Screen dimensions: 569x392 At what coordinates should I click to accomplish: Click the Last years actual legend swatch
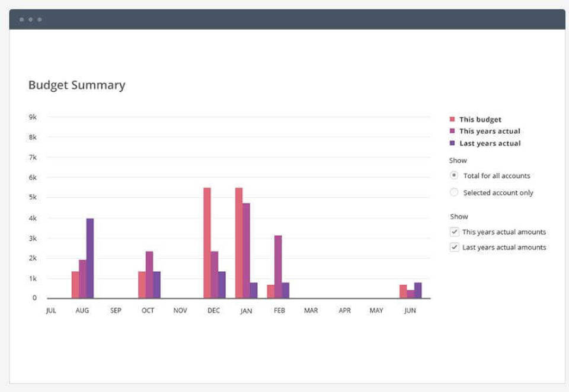[x=452, y=143]
